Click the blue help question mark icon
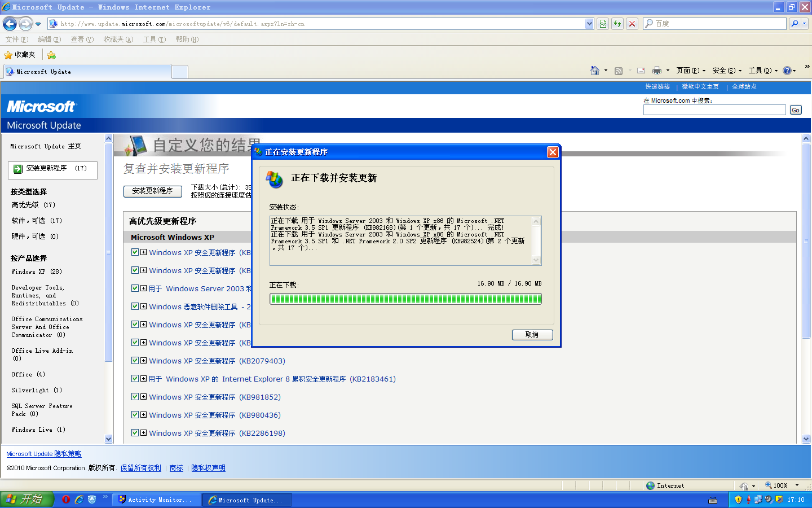The height and width of the screenshot is (508, 812). 787,71
